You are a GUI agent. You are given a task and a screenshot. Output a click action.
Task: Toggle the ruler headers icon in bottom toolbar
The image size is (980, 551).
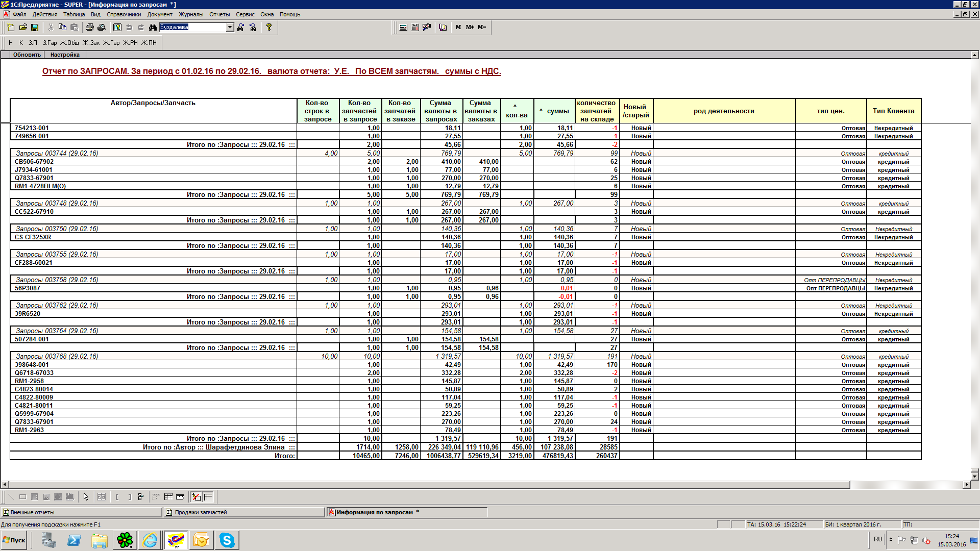(180, 497)
